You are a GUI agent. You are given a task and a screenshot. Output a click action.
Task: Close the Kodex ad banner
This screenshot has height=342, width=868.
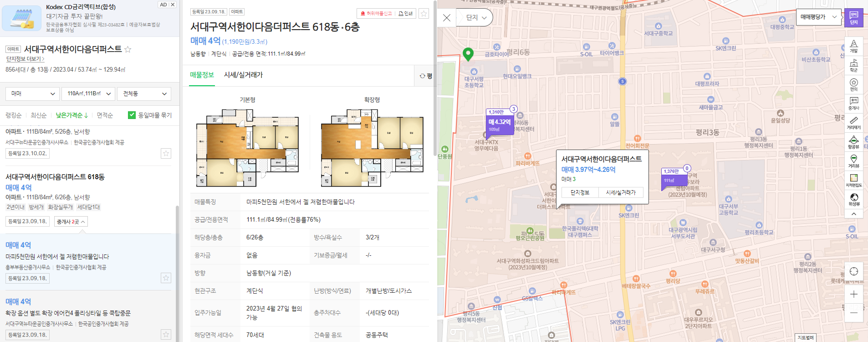pos(173,5)
